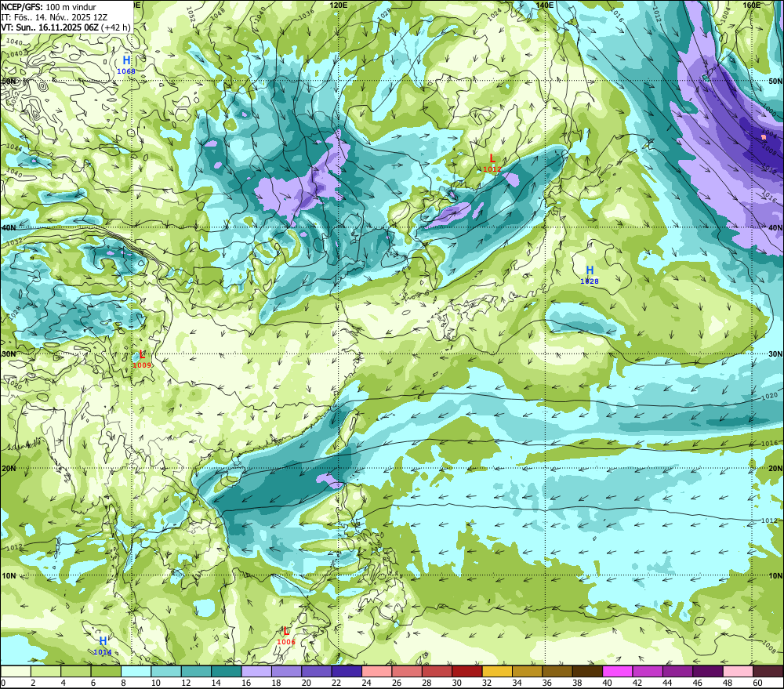Pick the light cyan 8–10 legend swatch
This screenshot has width=784, height=689.
click(x=136, y=671)
